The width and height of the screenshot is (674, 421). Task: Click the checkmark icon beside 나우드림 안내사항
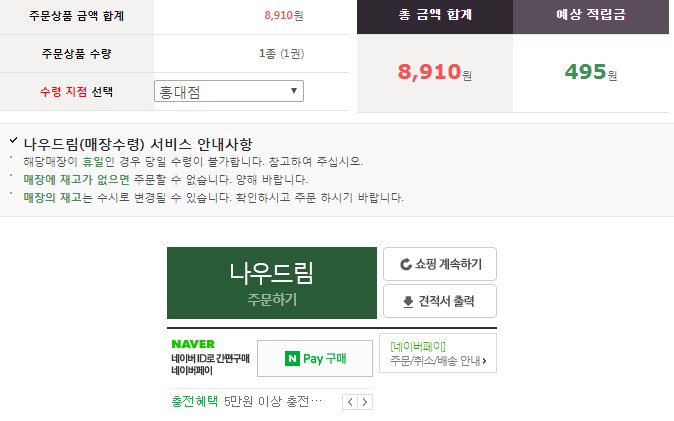[13, 140]
